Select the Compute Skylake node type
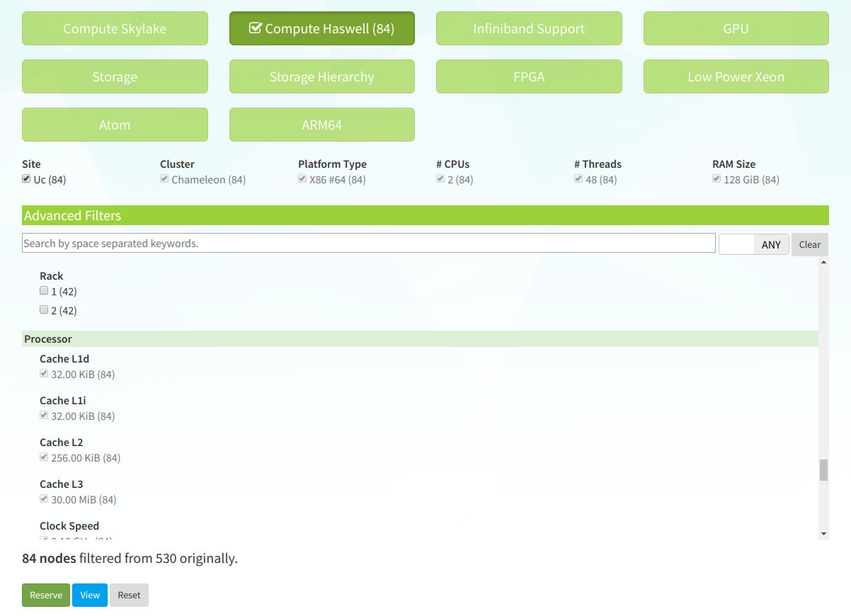 (115, 28)
